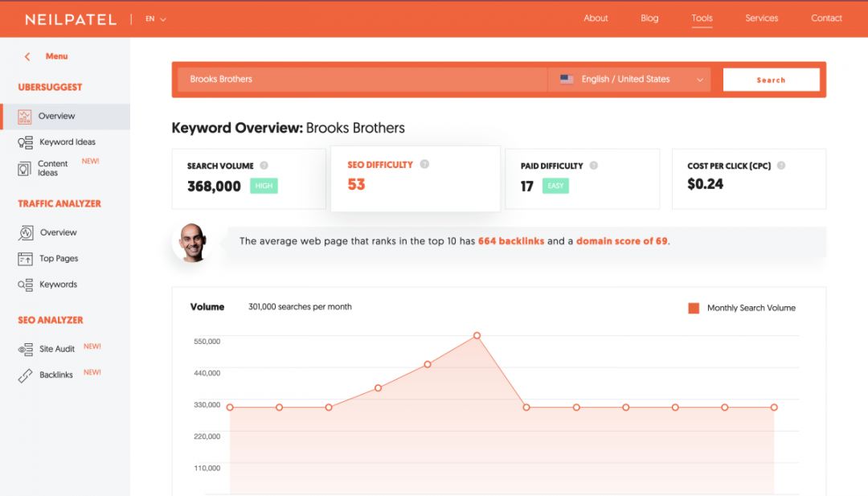Click the Brooks Brothers keyword input field
The width and height of the screenshot is (868, 496).
362,79
